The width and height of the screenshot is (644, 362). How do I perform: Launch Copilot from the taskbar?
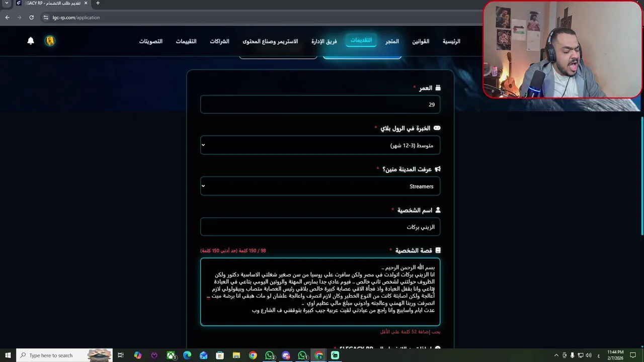137,355
